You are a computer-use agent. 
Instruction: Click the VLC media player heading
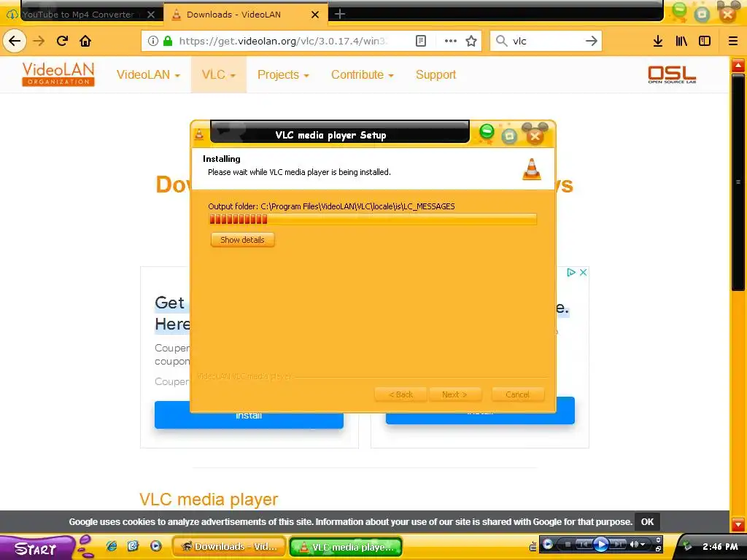click(209, 499)
